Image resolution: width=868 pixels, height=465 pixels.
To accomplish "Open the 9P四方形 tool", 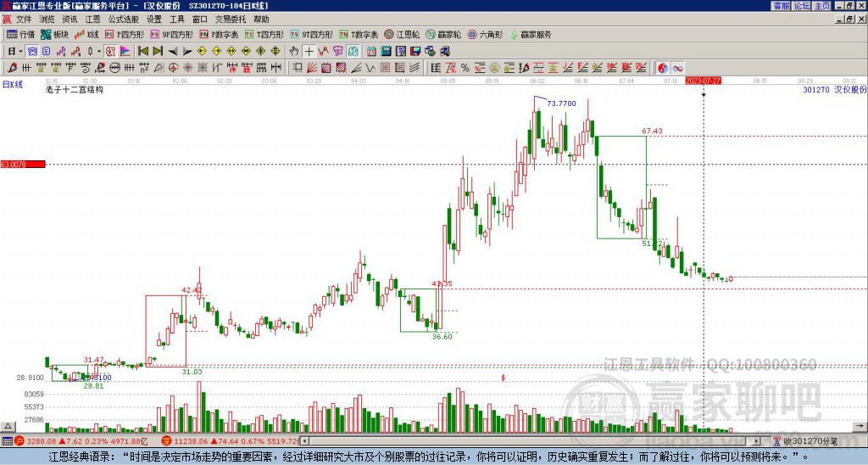I will 171,34.
